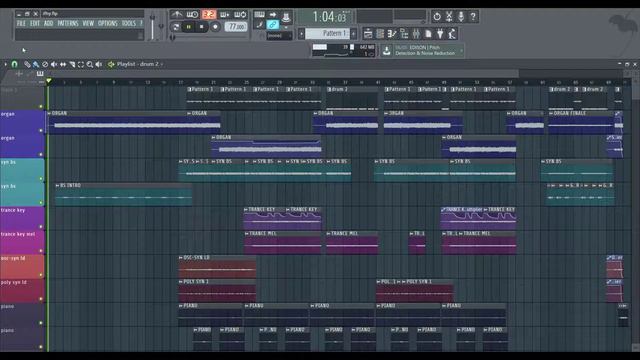Select the zoom magnifier tool
The image size is (640, 360).
point(90,64)
